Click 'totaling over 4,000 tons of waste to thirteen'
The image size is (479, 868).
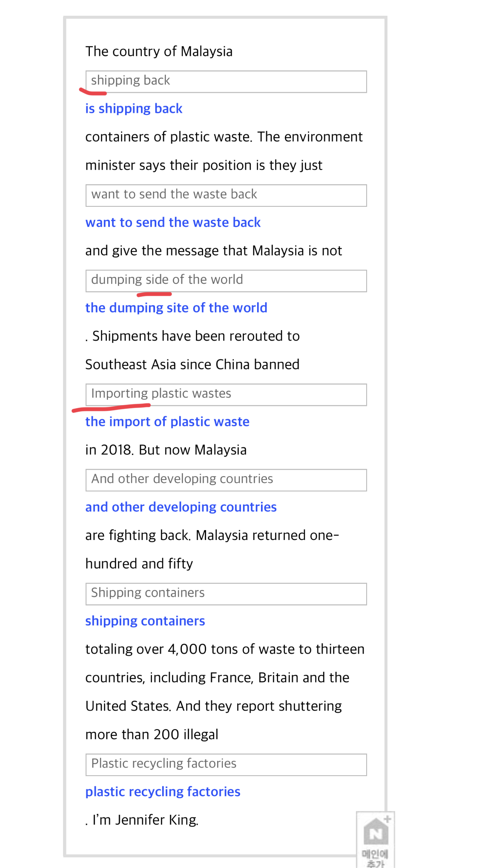click(x=225, y=649)
